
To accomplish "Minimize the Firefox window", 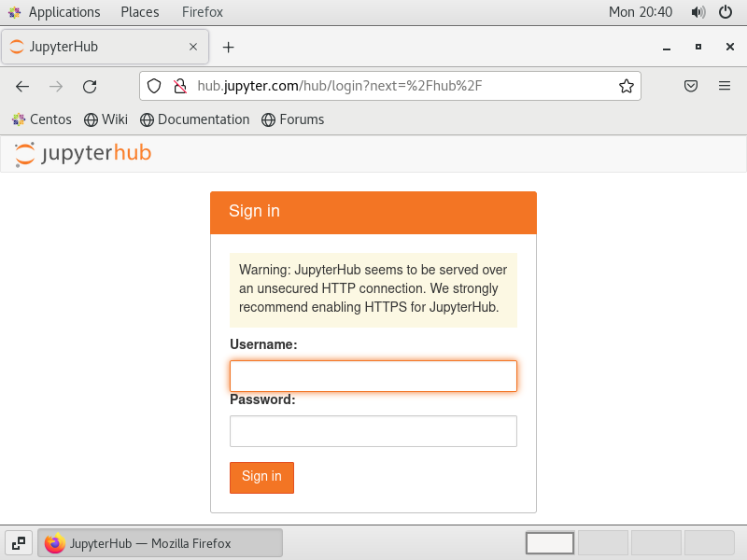I will coord(667,48).
